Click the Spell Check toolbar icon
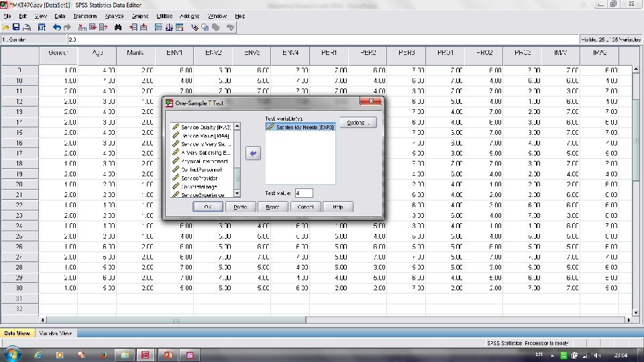The width and height of the screenshot is (644, 362). point(230,27)
